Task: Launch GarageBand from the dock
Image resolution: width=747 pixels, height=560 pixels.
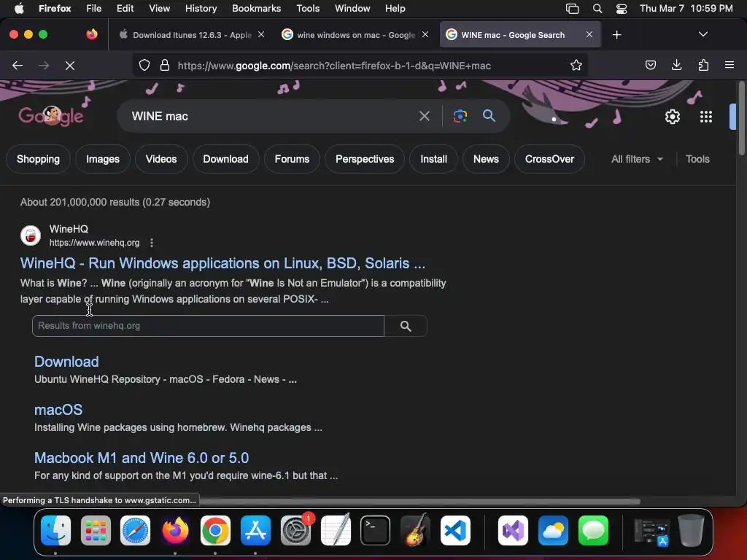Action: click(x=415, y=530)
